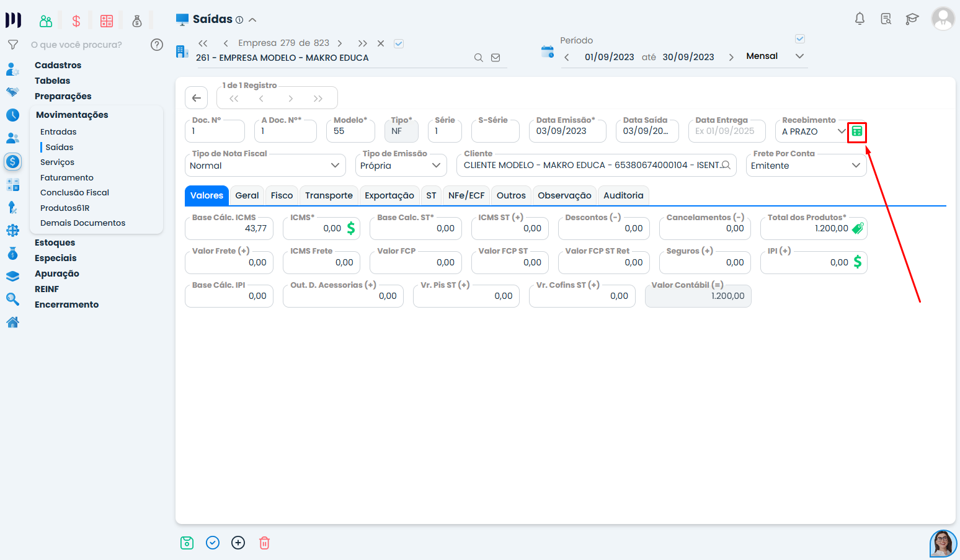Screen dimensions: 960x560
Task: Open the notifications bell icon
Action: point(860,19)
